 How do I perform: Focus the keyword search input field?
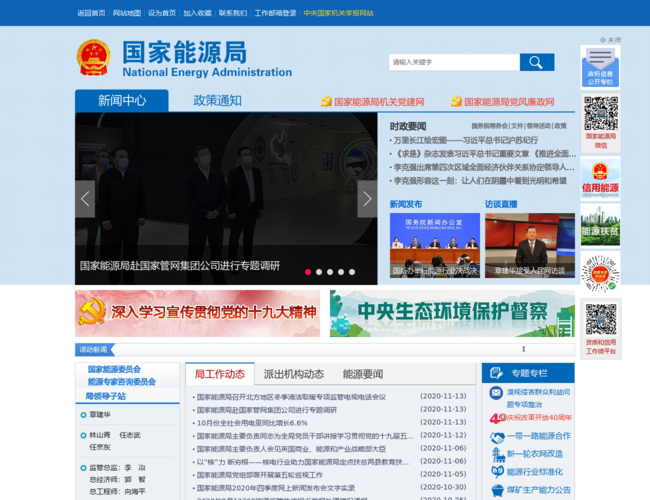tap(454, 62)
